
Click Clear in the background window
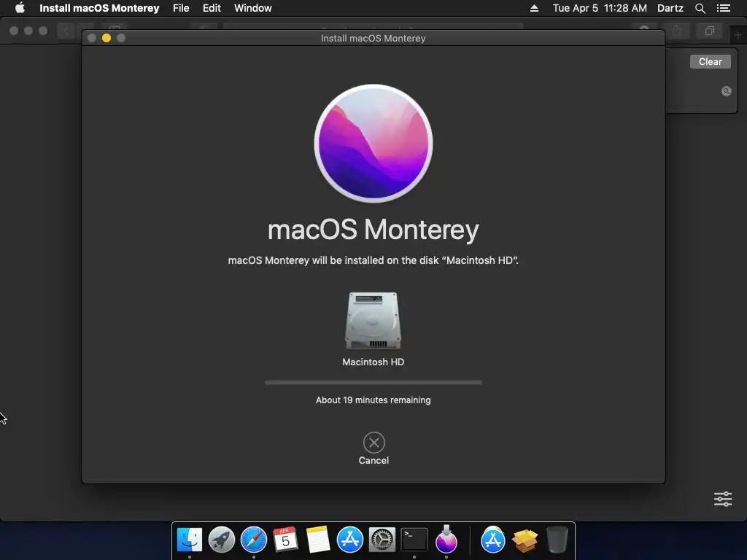coord(710,61)
